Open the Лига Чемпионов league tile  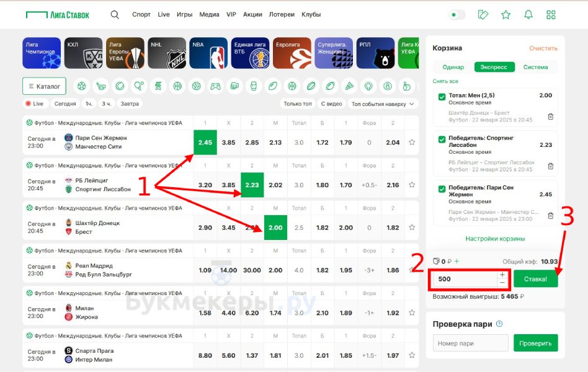(x=42, y=53)
